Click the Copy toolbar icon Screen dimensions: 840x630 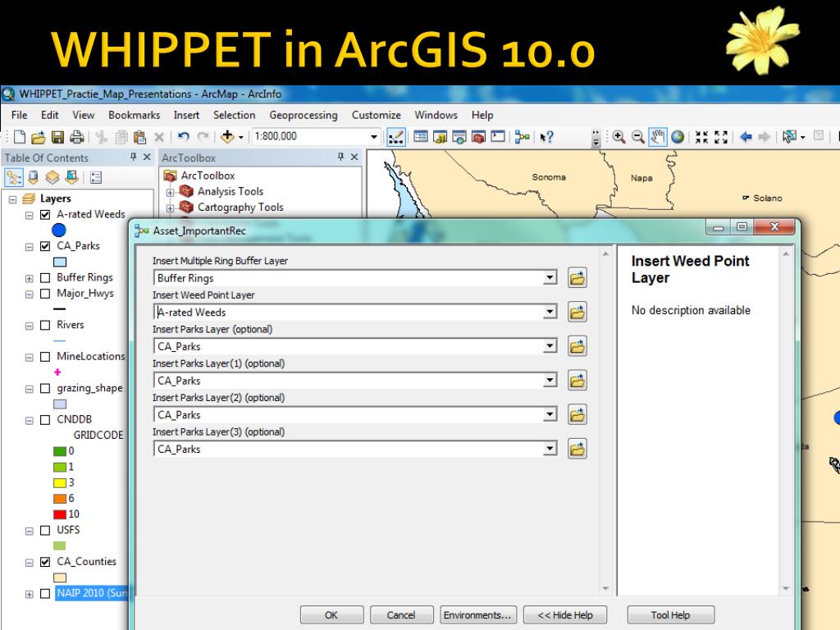[121, 137]
